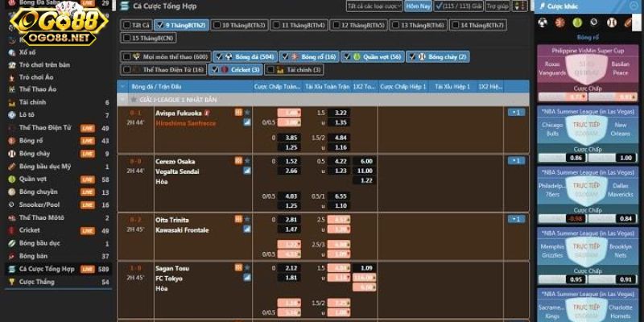This screenshot has height=322, width=644.
Task: Open stats icon for Sagan Tosu match
Action: pos(238,267)
